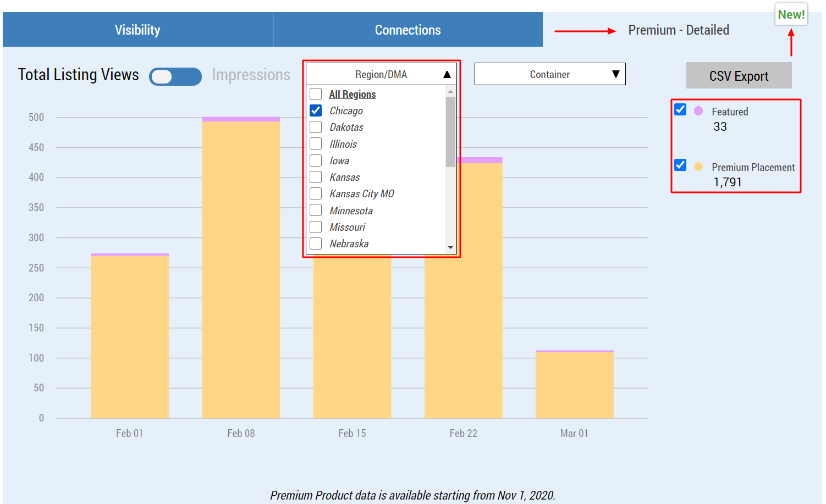Toggle Listing Views / Impressions switch

(175, 76)
